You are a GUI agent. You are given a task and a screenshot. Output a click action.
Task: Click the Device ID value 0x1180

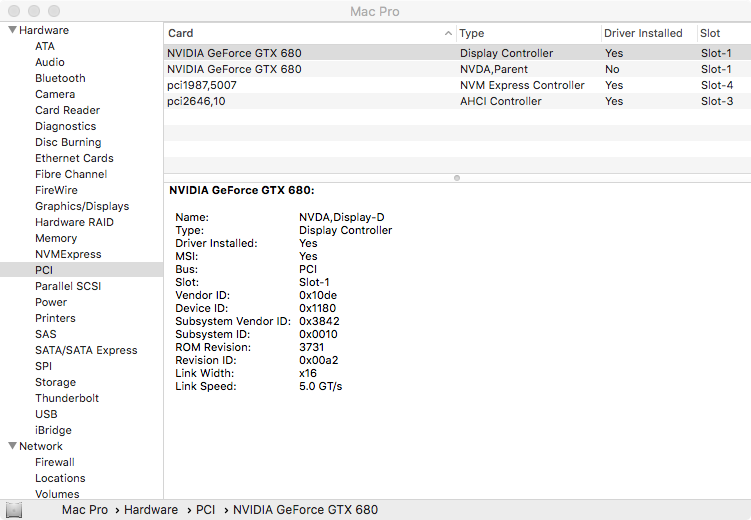(x=318, y=308)
